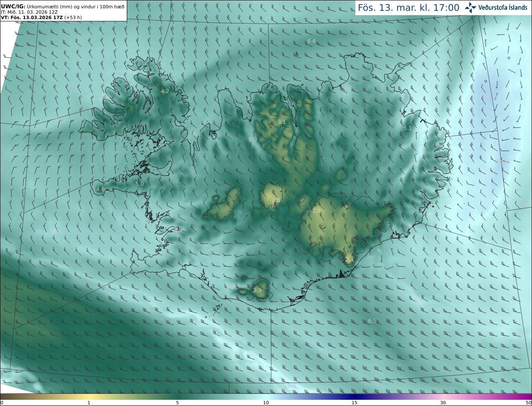Click the '30' tick label on color scale
532x406 pixels.
(x=443, y=403)
